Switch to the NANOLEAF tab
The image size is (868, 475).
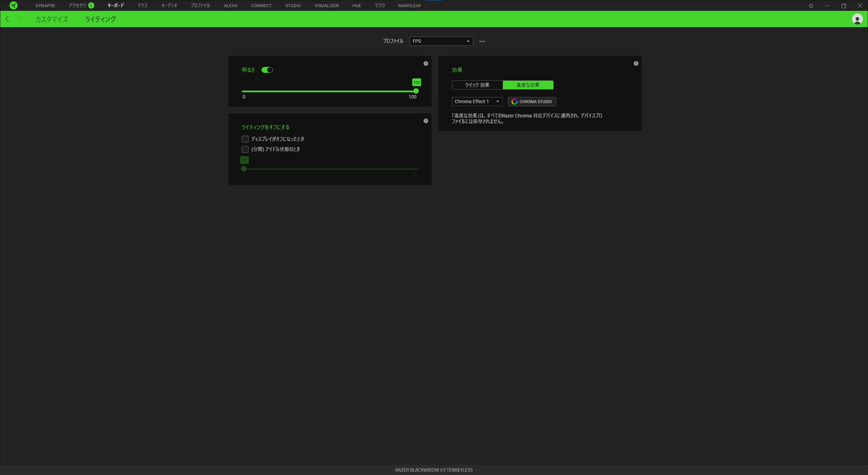point(410,6)
